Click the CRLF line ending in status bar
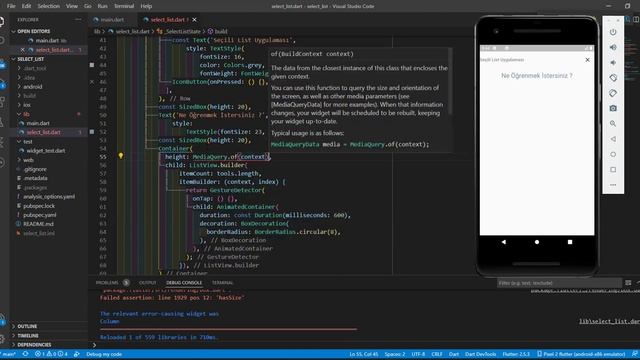This screenshot has height=360, width=640. pyautogui.click(x=437, y=354)
